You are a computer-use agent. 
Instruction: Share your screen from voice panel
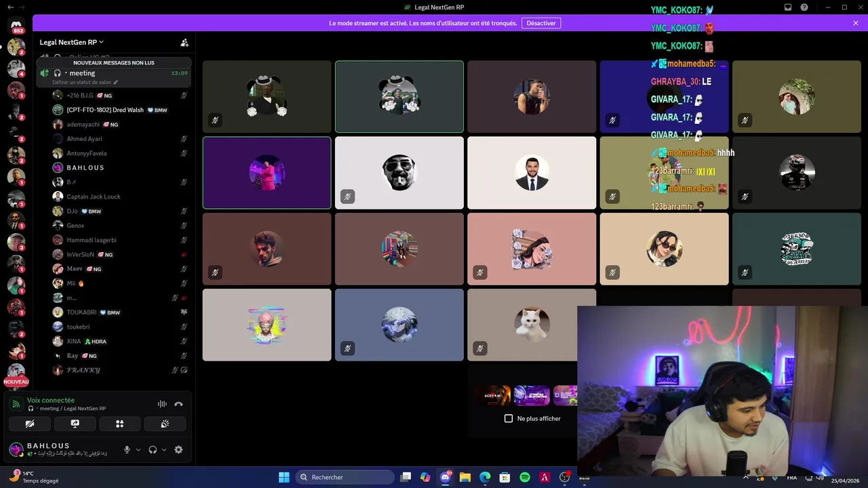(75, 424)
